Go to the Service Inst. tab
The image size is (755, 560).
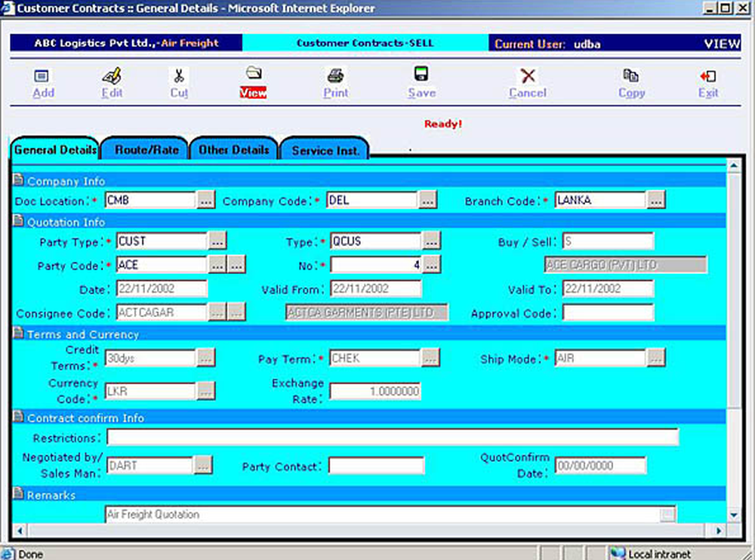[x=325, y=150]
